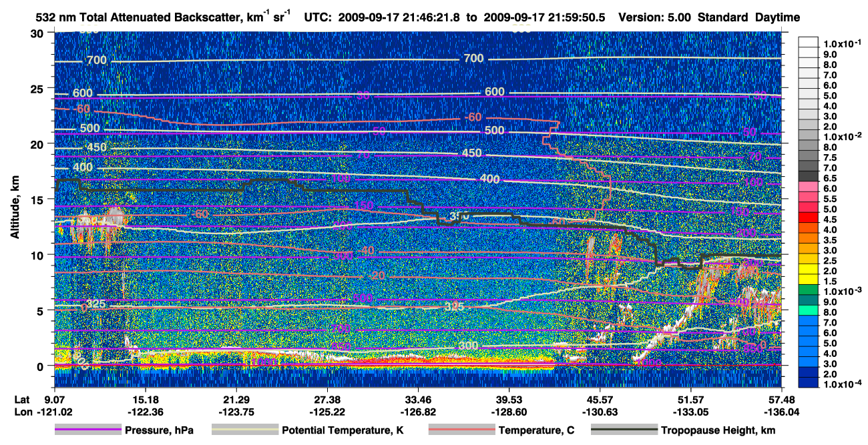Image resolution: width=868 pixels, height=445 pixels.
Task: Click the 'Potential Temperature, K' legend label
Action: (x=343, y=431)
